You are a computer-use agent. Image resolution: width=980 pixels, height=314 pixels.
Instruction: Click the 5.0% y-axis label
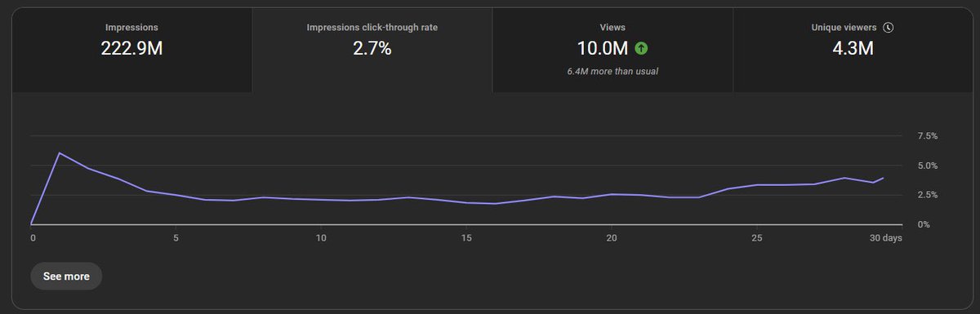928,166
